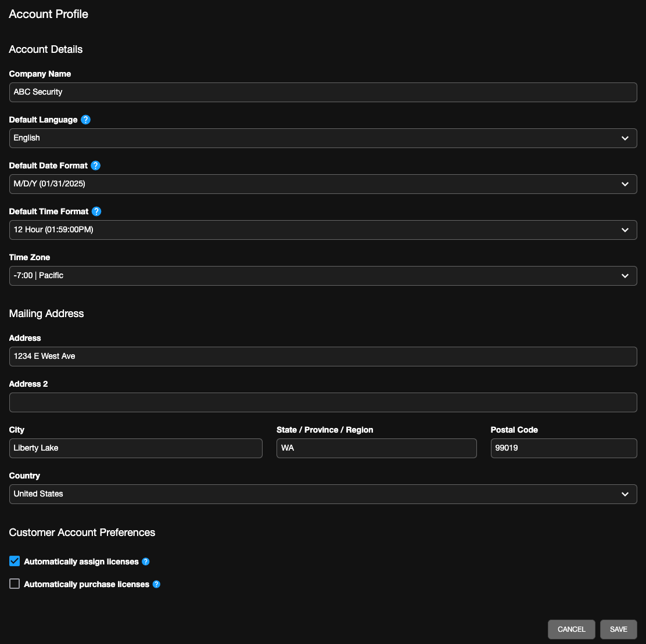Enable Automatically purchase licenses
Viewport: 646px width, 644px height.
coord(14,584)
